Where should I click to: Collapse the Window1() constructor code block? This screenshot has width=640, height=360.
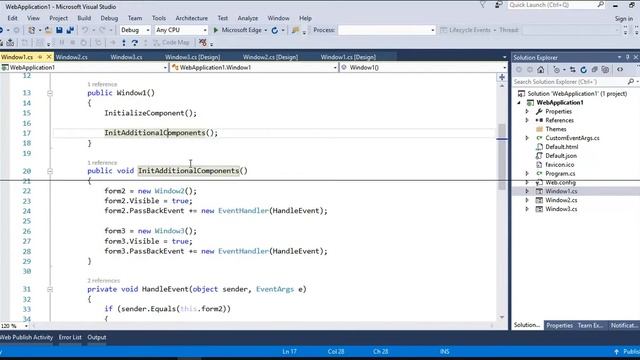pyautogui.click(x=50, y=93)
